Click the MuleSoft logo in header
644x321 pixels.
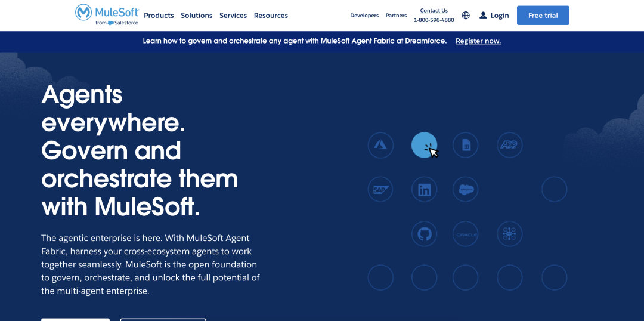tap(107, 15)
